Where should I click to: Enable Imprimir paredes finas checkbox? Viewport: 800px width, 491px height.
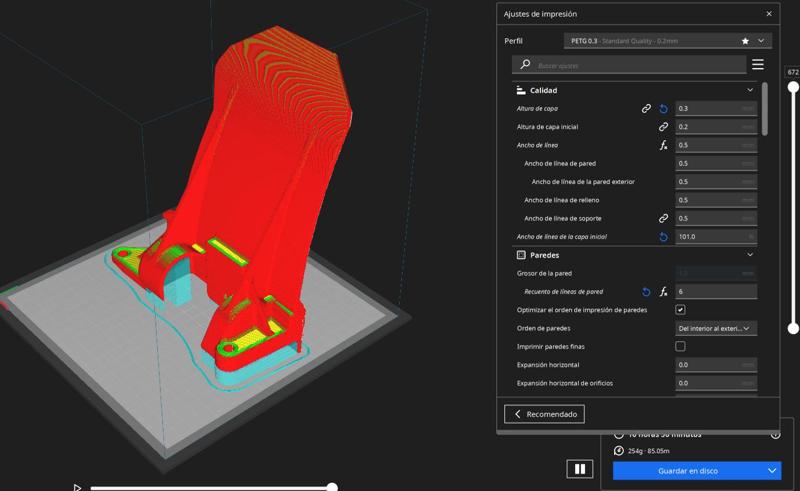[x=680, y=347]
